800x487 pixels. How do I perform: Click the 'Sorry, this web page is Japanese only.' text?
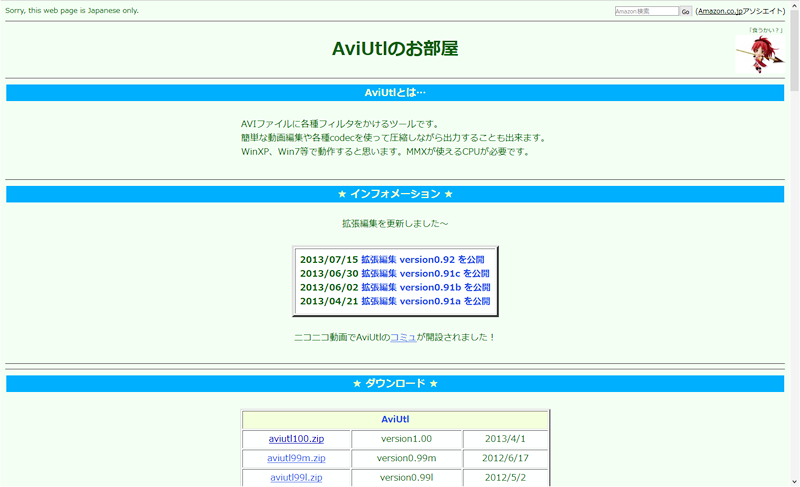(x=72, y=10)
